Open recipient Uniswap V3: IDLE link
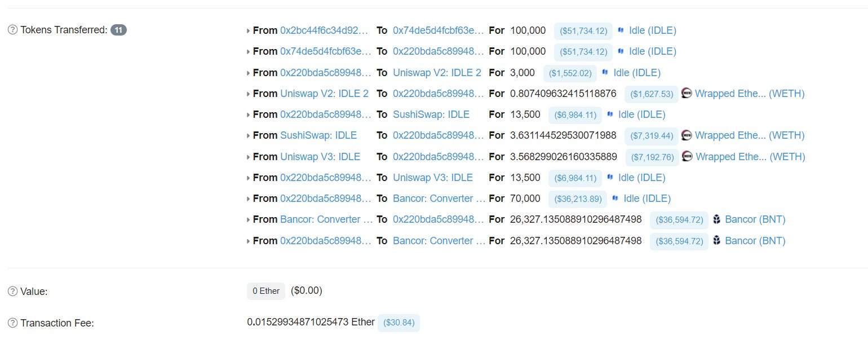Viewport: 868px width, 344px height. tap(433, 178)
